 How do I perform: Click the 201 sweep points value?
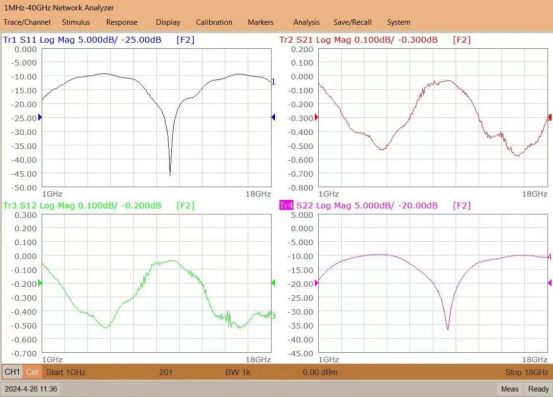click(166, 372)
